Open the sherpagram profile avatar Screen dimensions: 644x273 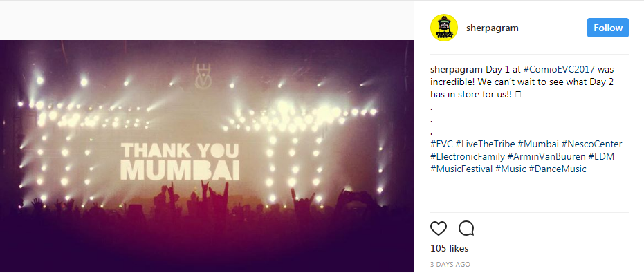[x=444, y=28]
